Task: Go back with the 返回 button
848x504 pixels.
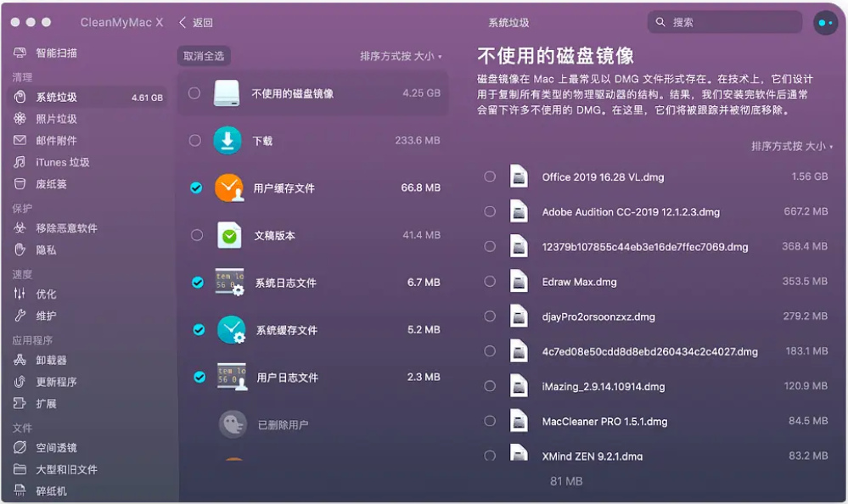Action: (196, 23)
